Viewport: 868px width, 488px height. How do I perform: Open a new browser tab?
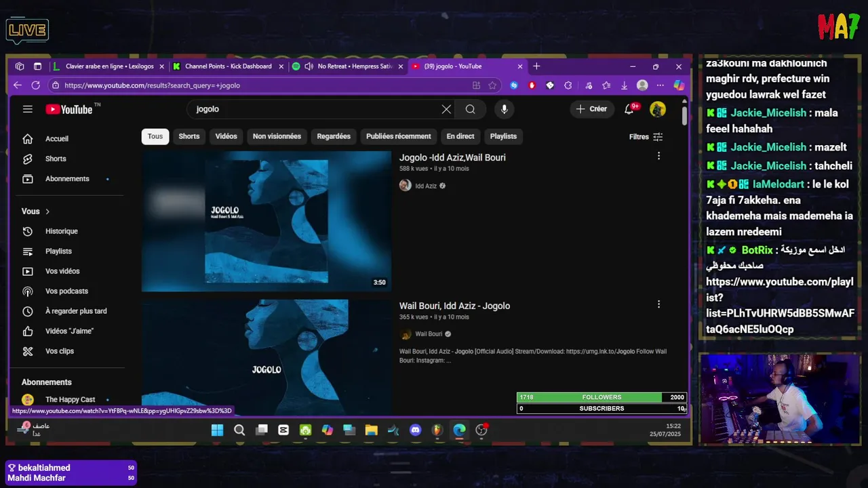coord(536,66)
